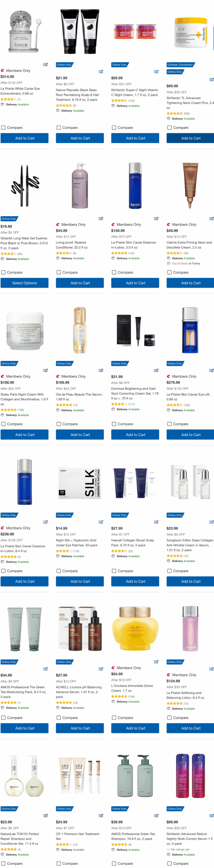Click list icon for Night Silk Under Eye Patches
The height and width of the screenshot is (868, 214).
point(101,522)
